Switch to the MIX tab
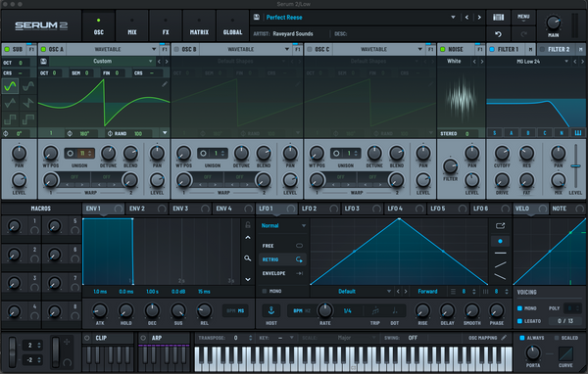Viewport: 588px width, 374px height. click(132, 25)
